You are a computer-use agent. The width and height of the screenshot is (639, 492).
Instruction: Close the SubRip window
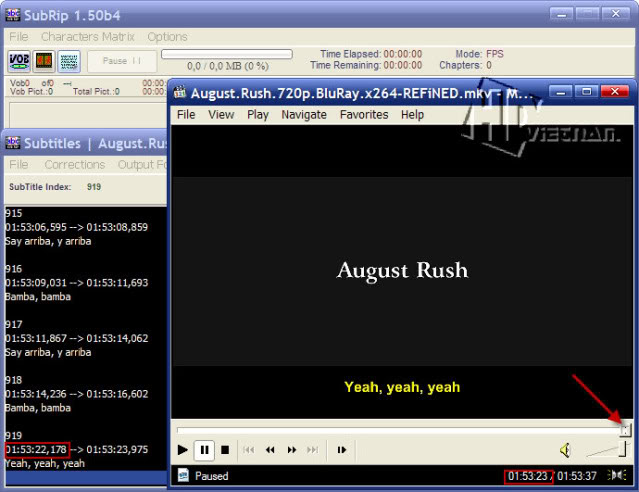pyautogui.click(x=616, y=14)
